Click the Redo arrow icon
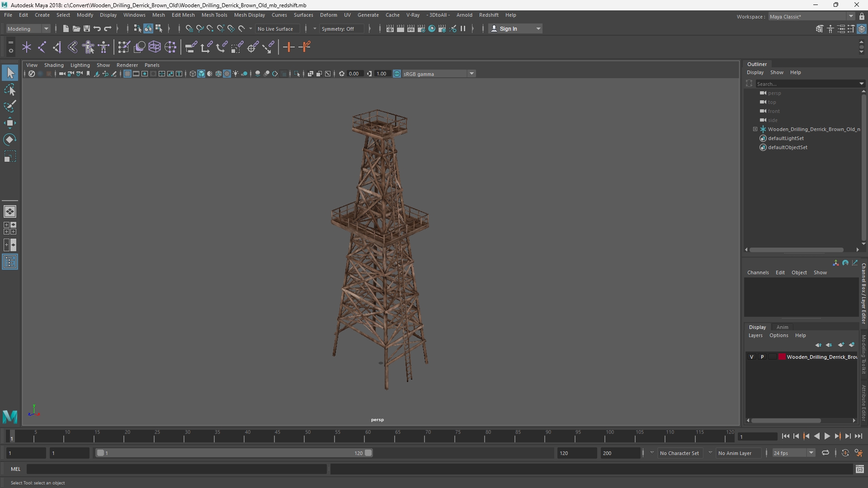Viewport: 868px width, 488px height. point(108,28)
